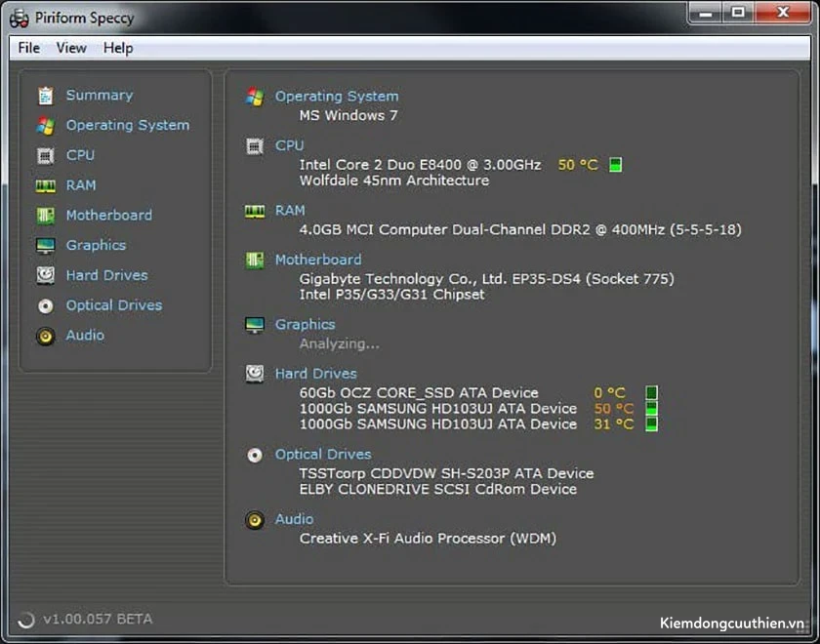Go to Operating System section in sidebar

click(x=128, y=126)
